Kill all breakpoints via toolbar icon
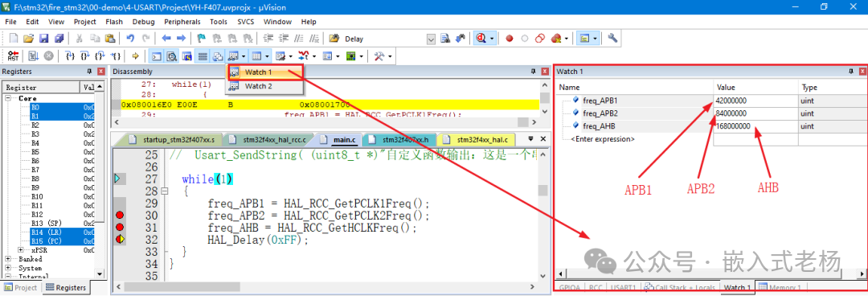Screen dimensions: 868x296 click(x=556, y=39)
